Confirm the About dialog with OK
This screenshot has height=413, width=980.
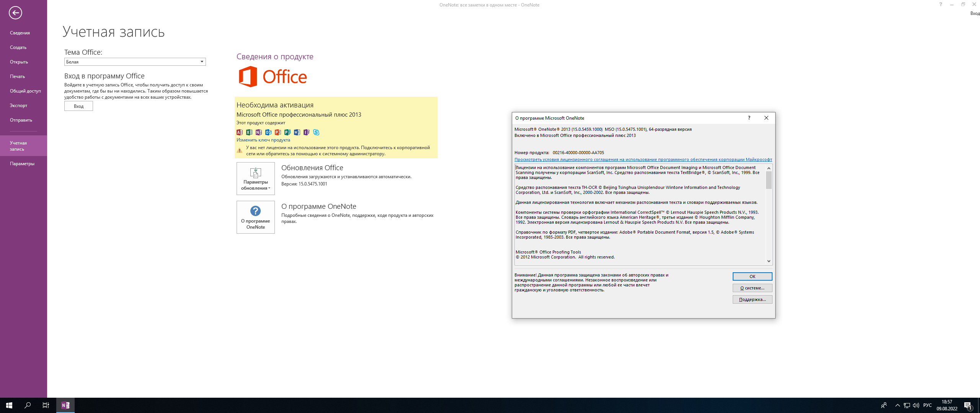[x=752, y=276]
